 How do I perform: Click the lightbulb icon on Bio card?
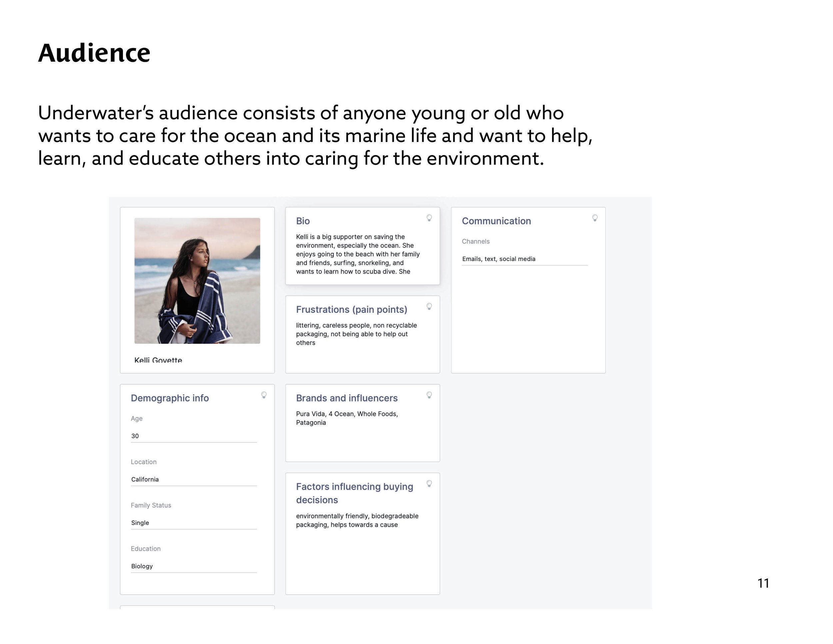[x=429, y=218]
